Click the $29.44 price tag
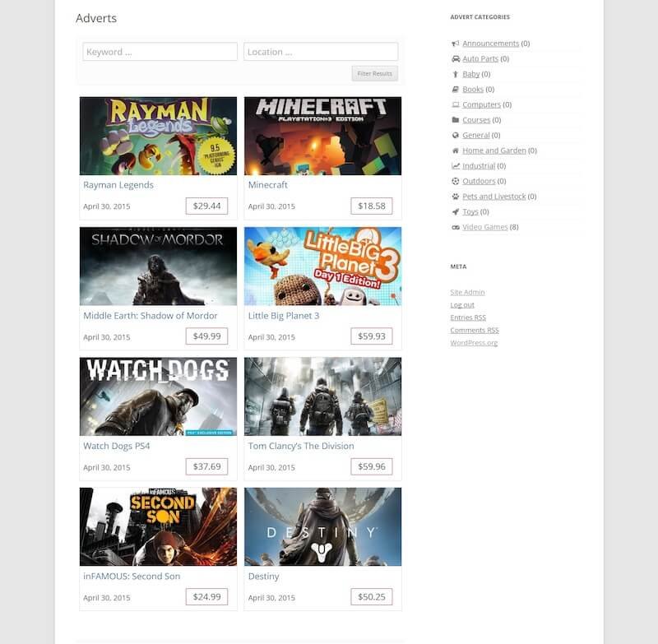Screen dimensions: 658x644 click(207, 206)
